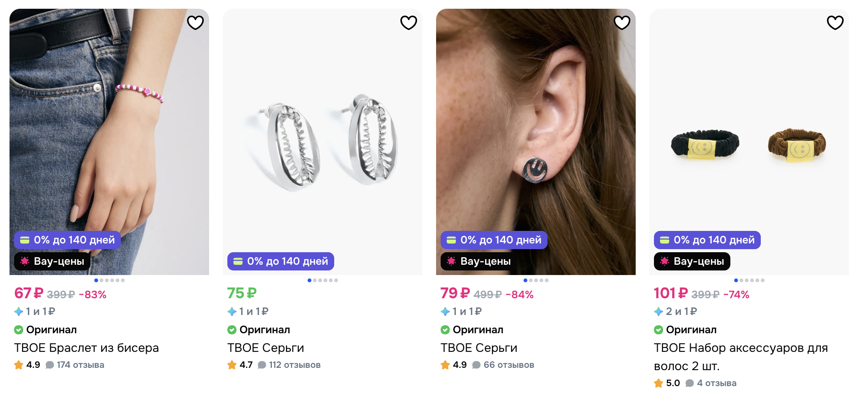Click green Оригинал checkmark on bracelet
The image size is (868, 396).
[x=19, y=330]
